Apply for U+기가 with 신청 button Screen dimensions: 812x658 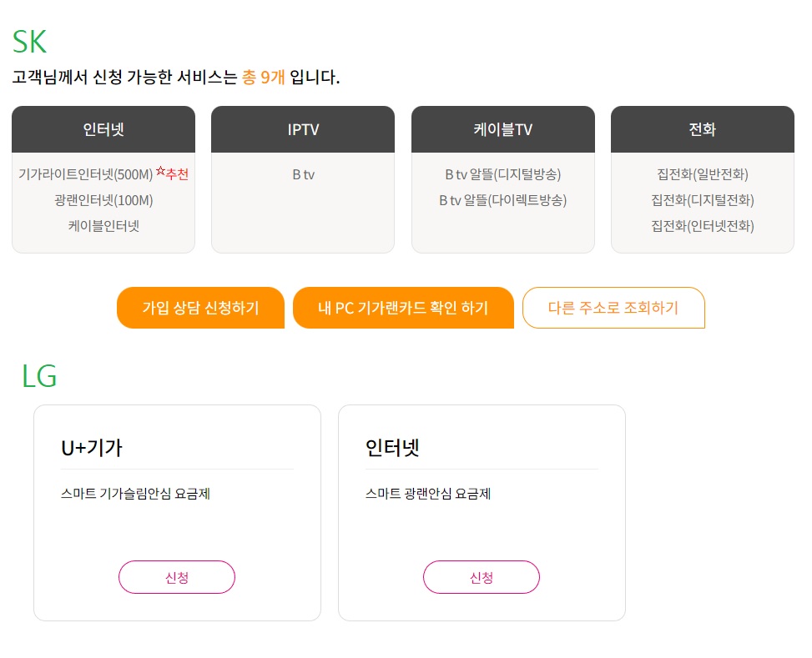177,577
